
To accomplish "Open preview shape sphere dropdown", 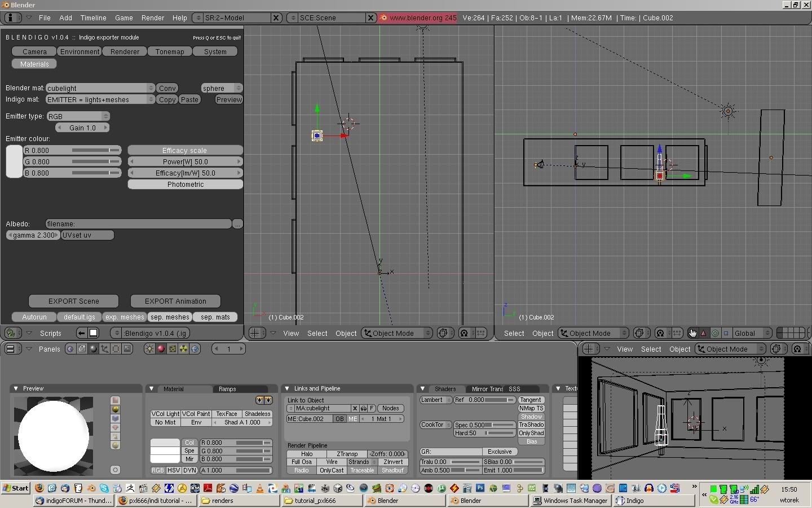I will point(222,88).
